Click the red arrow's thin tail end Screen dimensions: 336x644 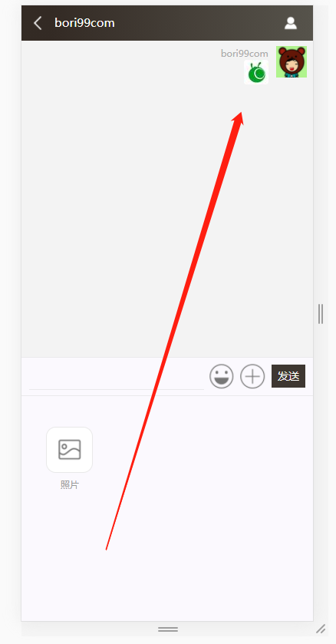tap(107, 549)
